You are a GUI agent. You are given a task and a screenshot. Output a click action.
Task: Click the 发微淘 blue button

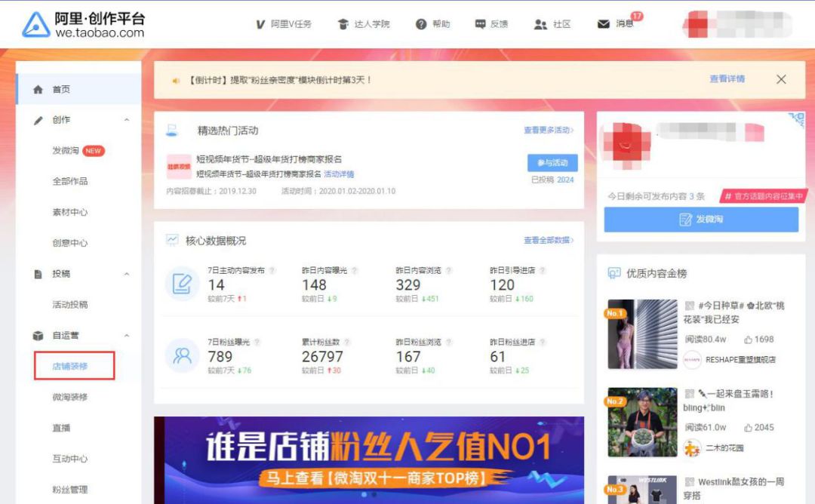[701, 220]
